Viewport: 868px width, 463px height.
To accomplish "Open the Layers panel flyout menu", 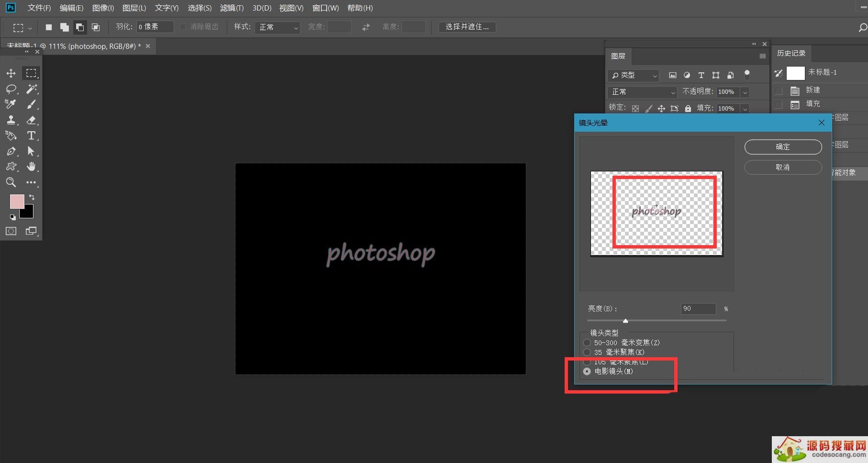I will point(763,56).
